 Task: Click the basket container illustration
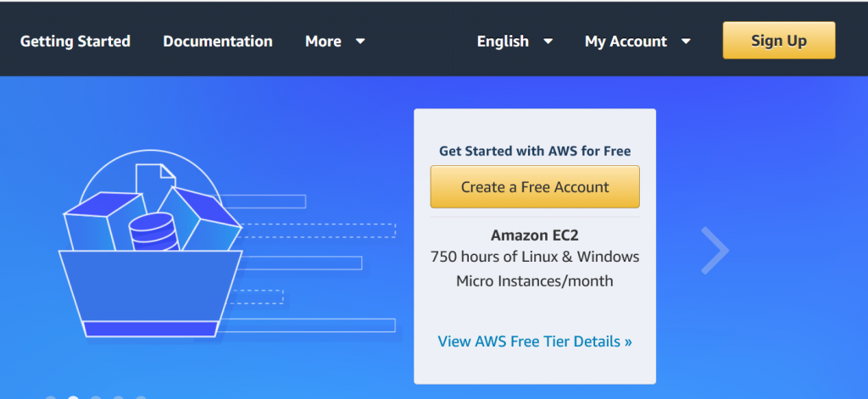coord(150,293)
